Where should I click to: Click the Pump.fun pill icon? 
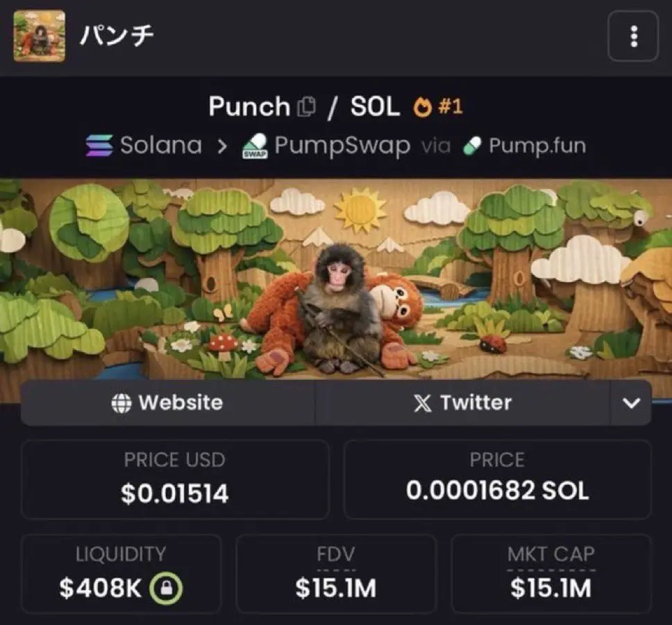[x=472, y=146]
